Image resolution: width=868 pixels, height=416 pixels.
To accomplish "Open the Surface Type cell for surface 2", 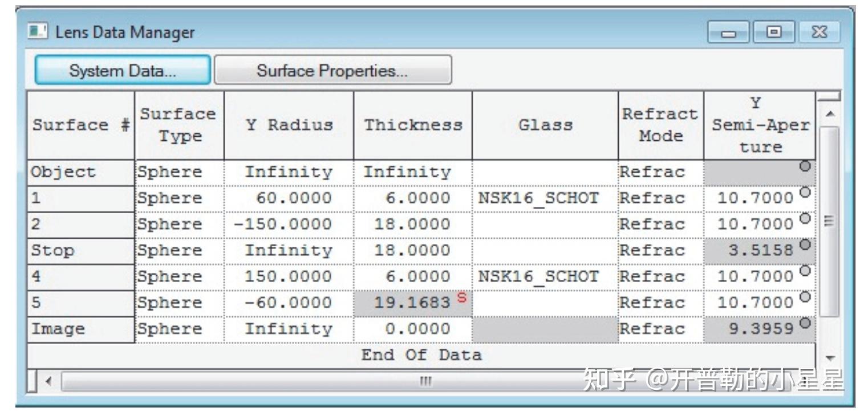I will click(x=179, y=224).
